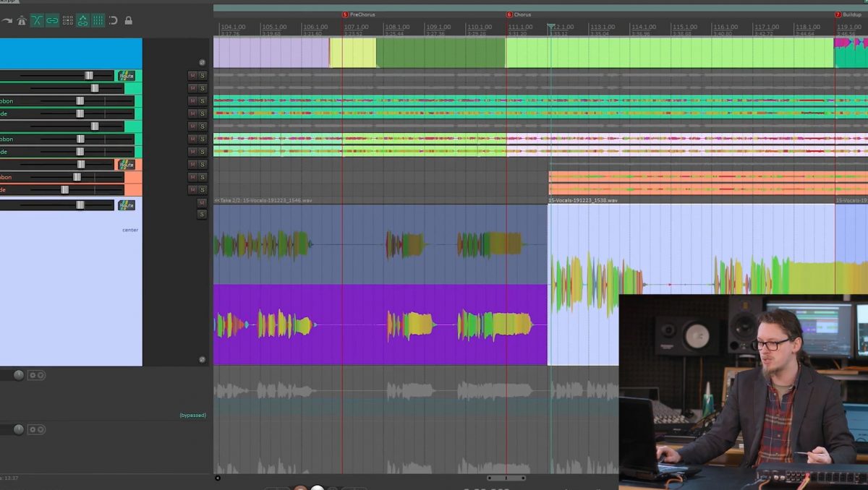
Task: Mute the top green track with its M button
Action: [x=192, y=75]
